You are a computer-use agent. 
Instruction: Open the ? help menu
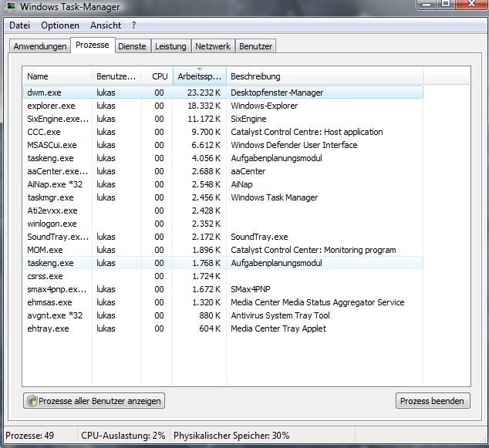(x=133, y=25)
